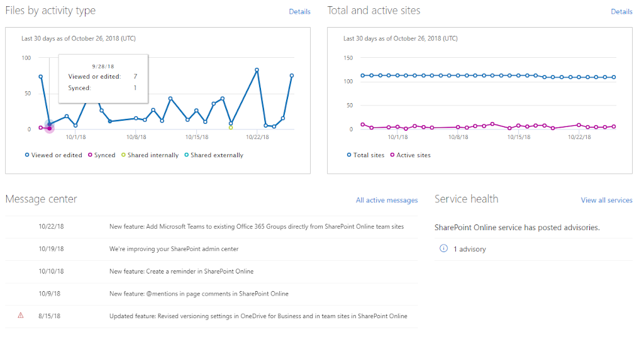Click the 10/9/18 date in Message center

click(x=49, y=294)
